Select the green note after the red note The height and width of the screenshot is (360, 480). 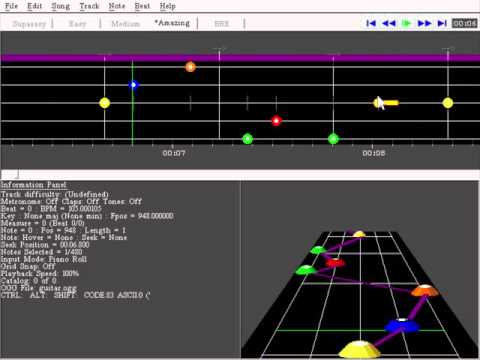(333, 139)
